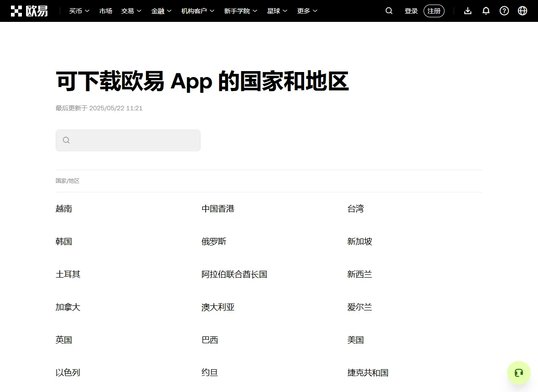Select 越南 in the country list
Viewport: 538px width, 392px height.
(x=64, y=208)
